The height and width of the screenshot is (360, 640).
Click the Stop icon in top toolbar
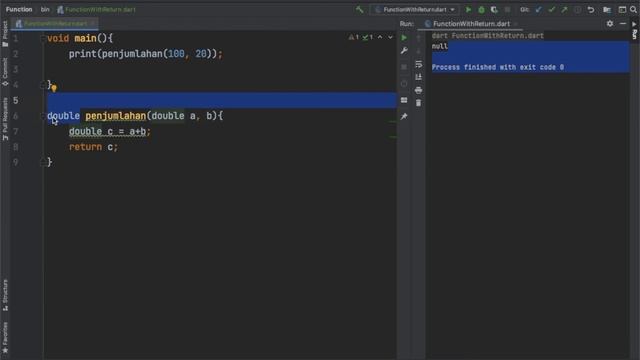[507, 9]
